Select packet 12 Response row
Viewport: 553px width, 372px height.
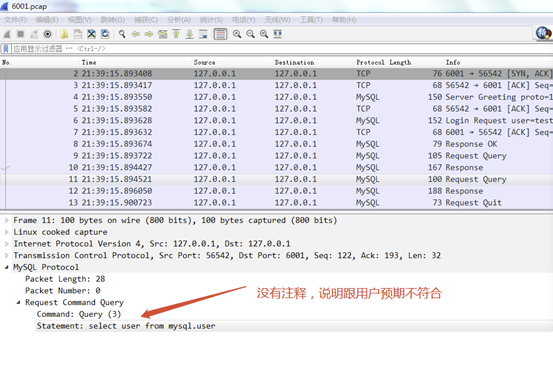point(276,191)
